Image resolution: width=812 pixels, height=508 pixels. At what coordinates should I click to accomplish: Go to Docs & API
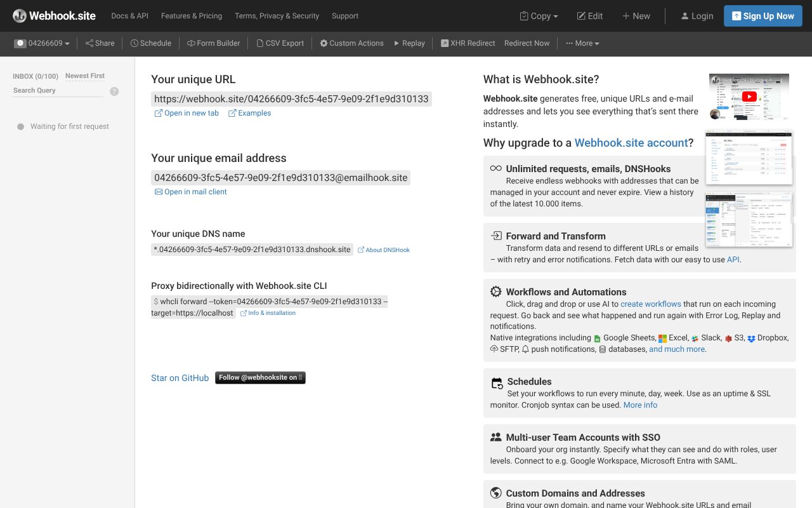[129, 16]
